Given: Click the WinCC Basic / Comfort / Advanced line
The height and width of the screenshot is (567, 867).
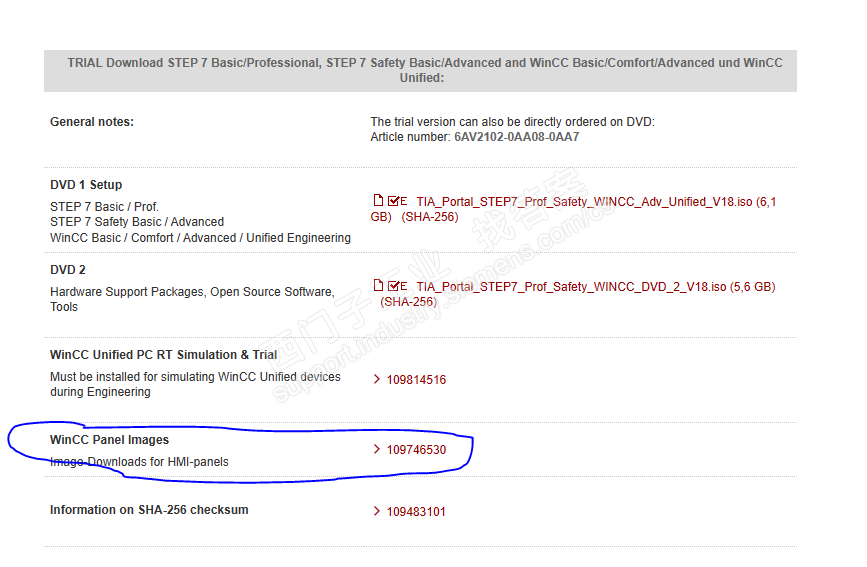Looking at the screenshot, I should (200, 238).
